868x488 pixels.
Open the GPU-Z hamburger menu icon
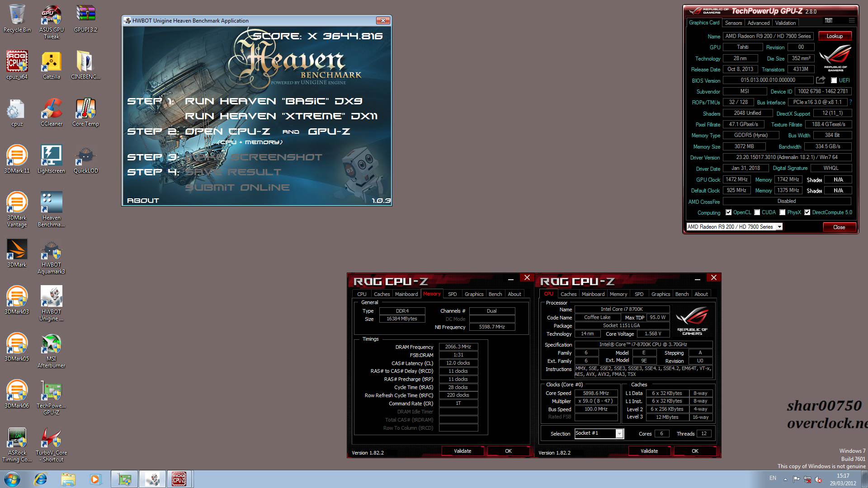pyautogui.click(x=851, y=21)
